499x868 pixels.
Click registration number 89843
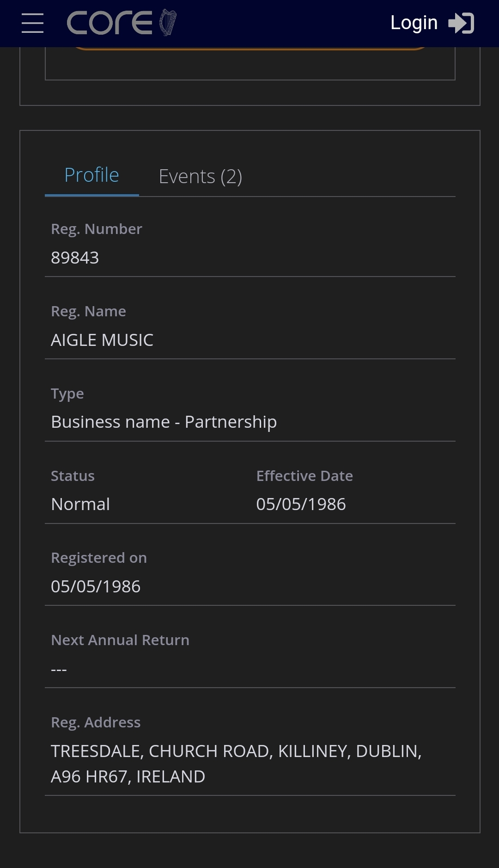[x=75, y=258]
